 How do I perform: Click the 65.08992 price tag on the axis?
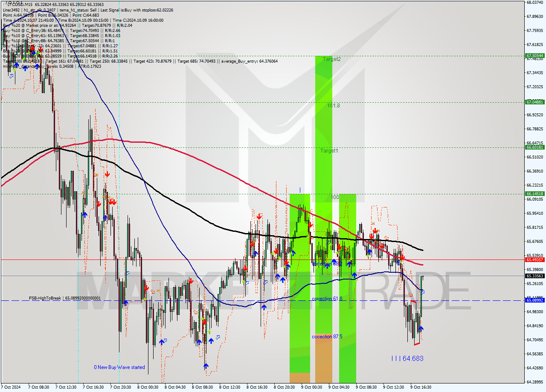[x=535, y=300]
